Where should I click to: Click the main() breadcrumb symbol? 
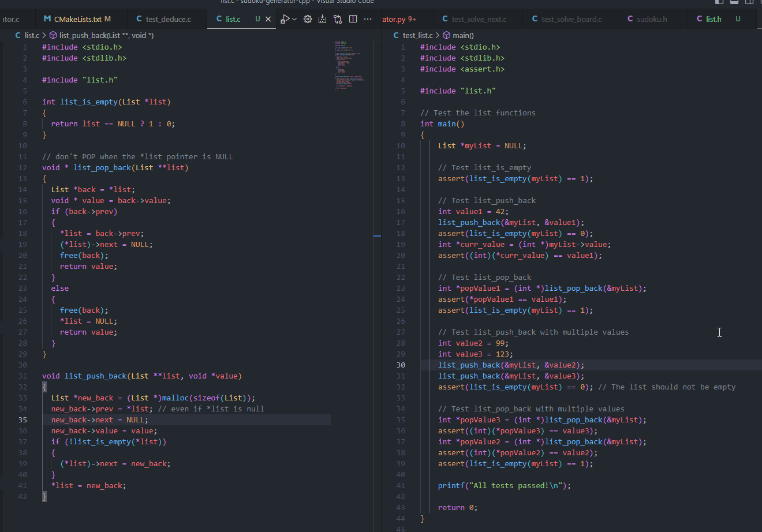point(464,35)
